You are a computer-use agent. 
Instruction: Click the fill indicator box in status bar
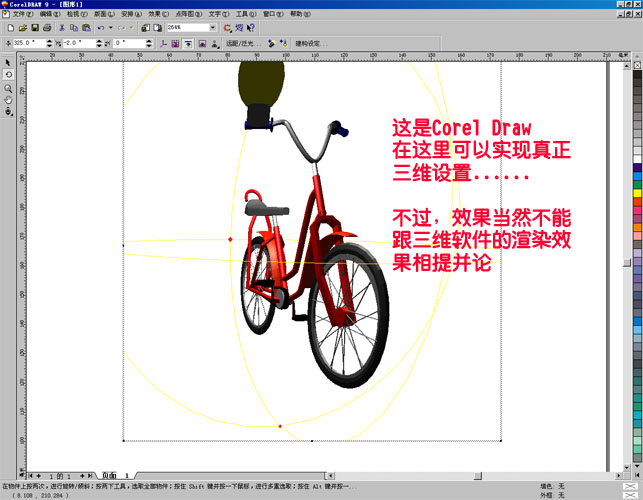(x=630, y=486)
